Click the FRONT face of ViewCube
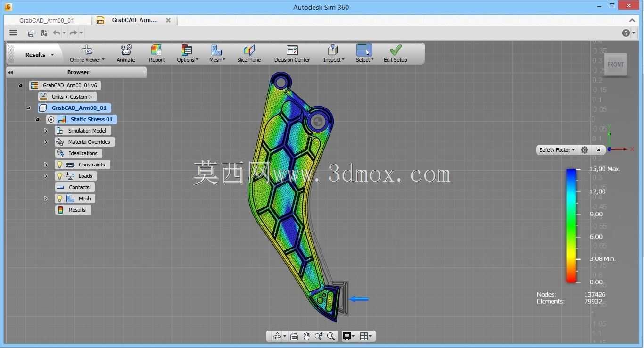 pos(615,65)
